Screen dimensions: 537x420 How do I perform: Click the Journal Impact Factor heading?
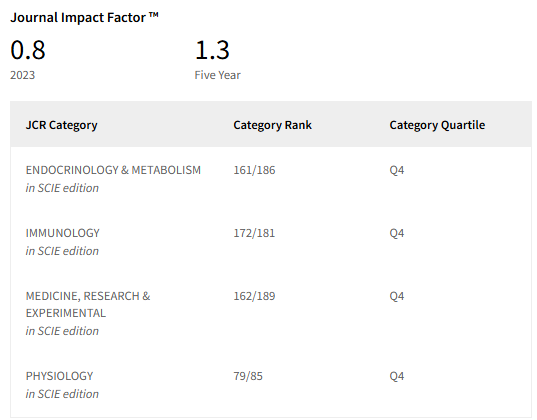[84, 17]
